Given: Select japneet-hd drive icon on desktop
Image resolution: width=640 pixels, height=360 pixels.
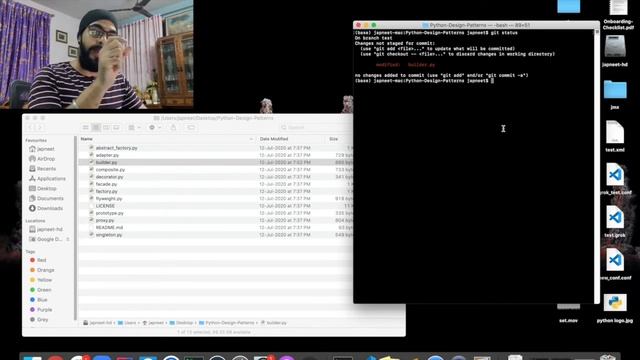Looking at the screenshot, I should (x=615, y=51).
